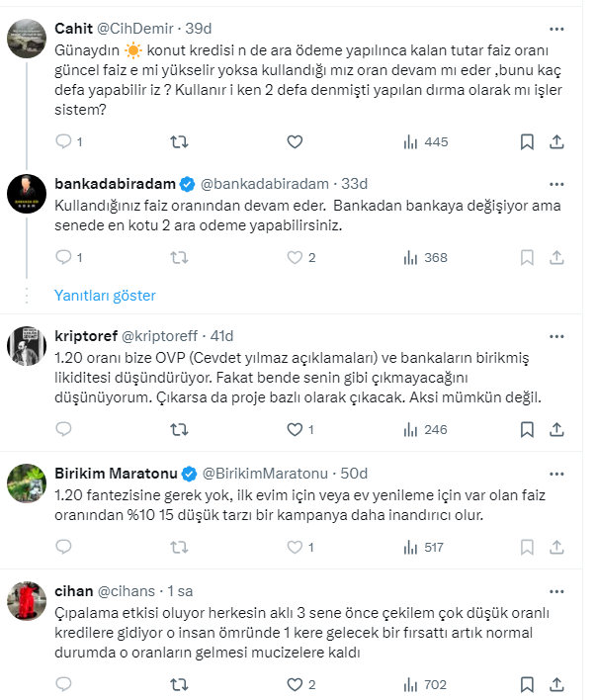Bookmark kriptoref's tweet

click(x=528, y=430)
